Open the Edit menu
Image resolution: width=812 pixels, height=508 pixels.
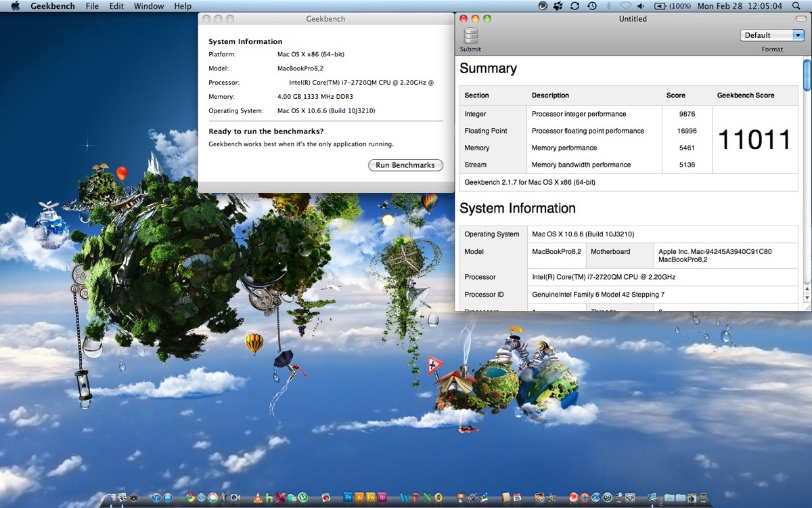point(116,6)
